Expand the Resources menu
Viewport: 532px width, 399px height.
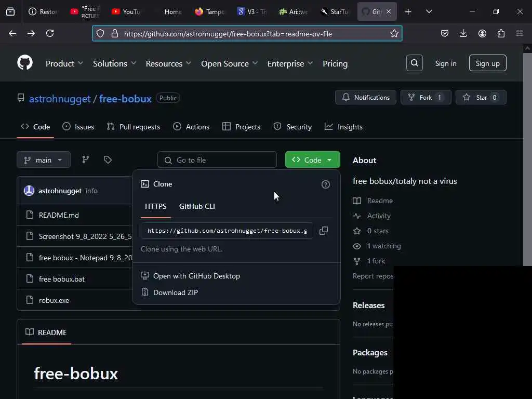click(169, 63)
